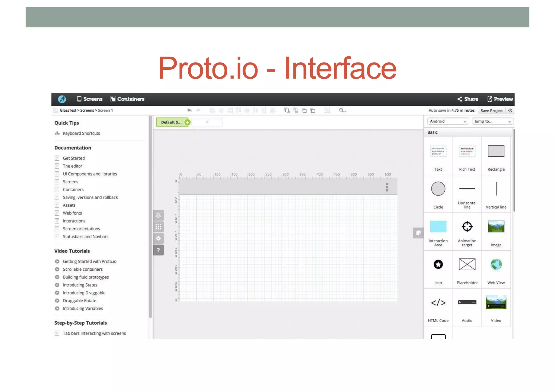The height and width of the screenshot is (392, 555).
Task: Open the Containers menu
Action: [127, 99]
